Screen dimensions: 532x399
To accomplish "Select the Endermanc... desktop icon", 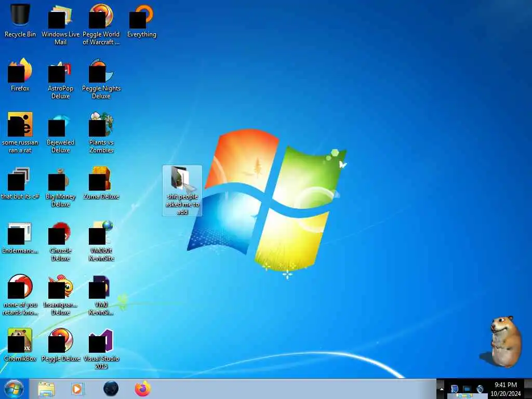I will click(20, 237).
